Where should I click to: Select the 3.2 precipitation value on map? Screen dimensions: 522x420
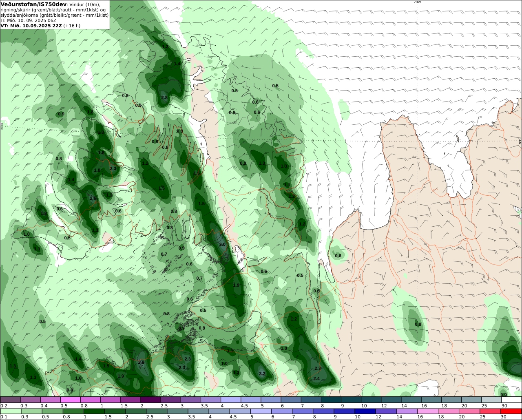click(262, 374)
